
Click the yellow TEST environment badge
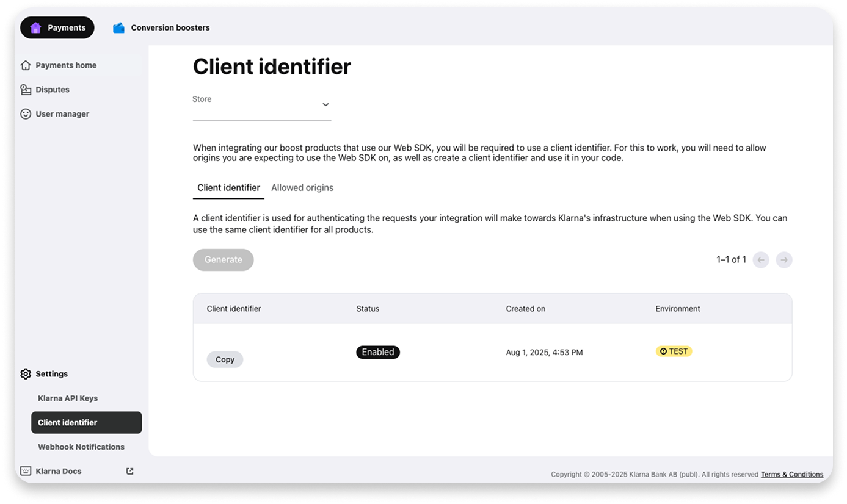(x=674, y=351)
